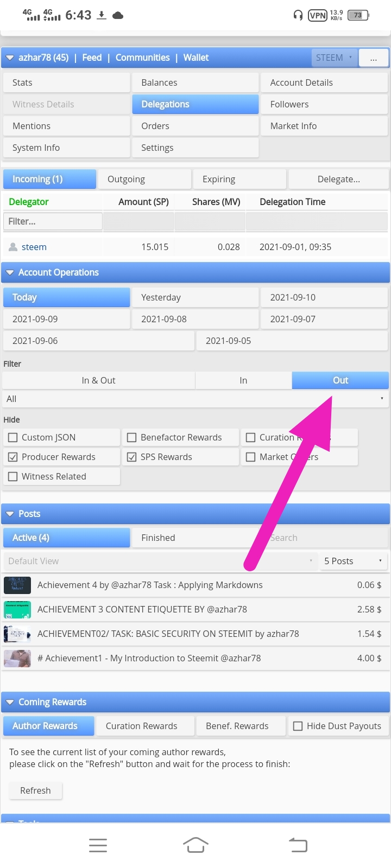Collapse the azhar78 account header triangle
Screen dimensions: 391x868
pos(10,58)
